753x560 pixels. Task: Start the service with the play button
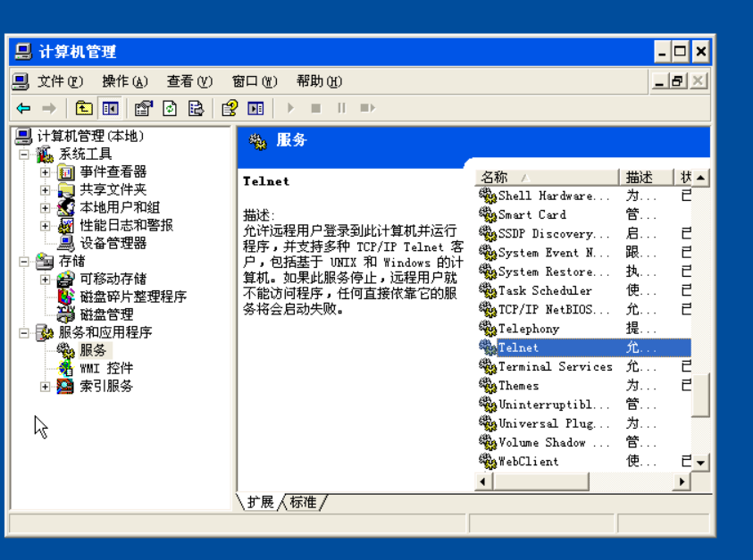[290, 108]
